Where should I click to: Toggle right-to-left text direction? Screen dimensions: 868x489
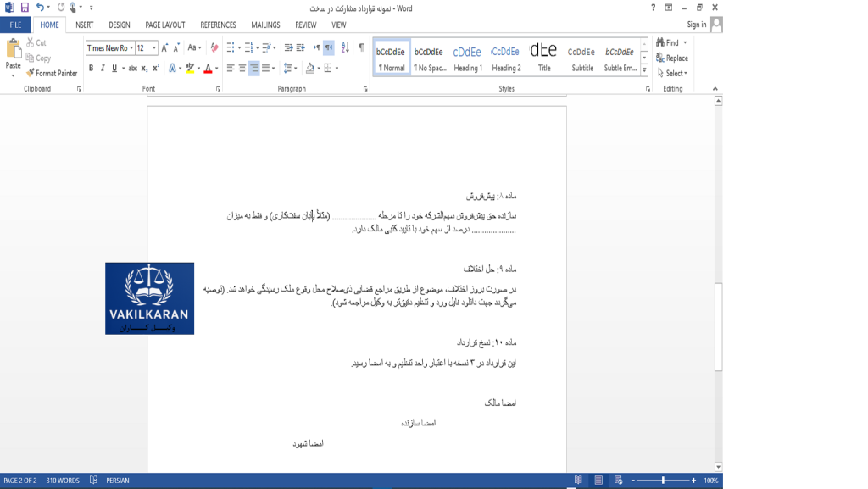click(330, 48)
